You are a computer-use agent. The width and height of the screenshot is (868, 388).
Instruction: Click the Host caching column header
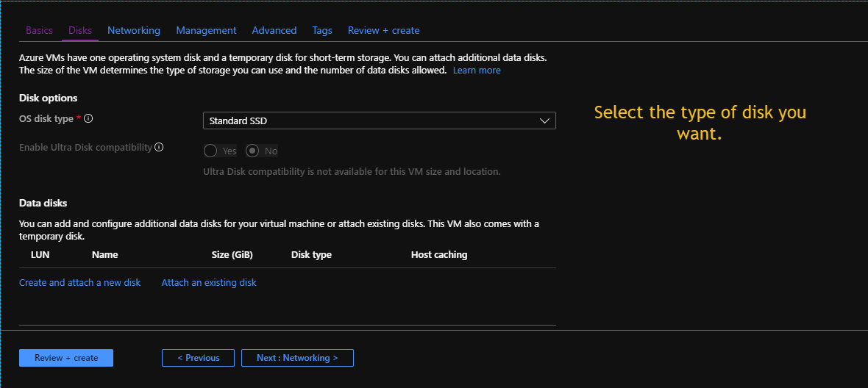tap(439, 255)
